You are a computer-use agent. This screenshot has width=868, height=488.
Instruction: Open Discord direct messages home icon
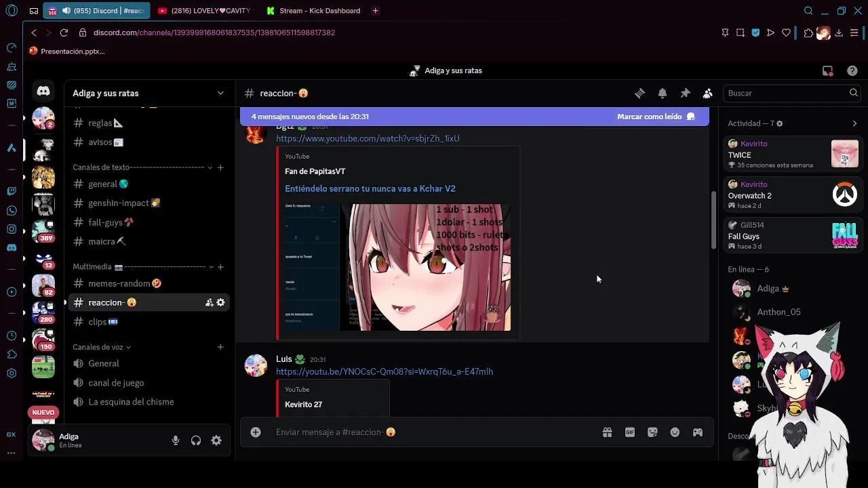click(x=43, y=91)
